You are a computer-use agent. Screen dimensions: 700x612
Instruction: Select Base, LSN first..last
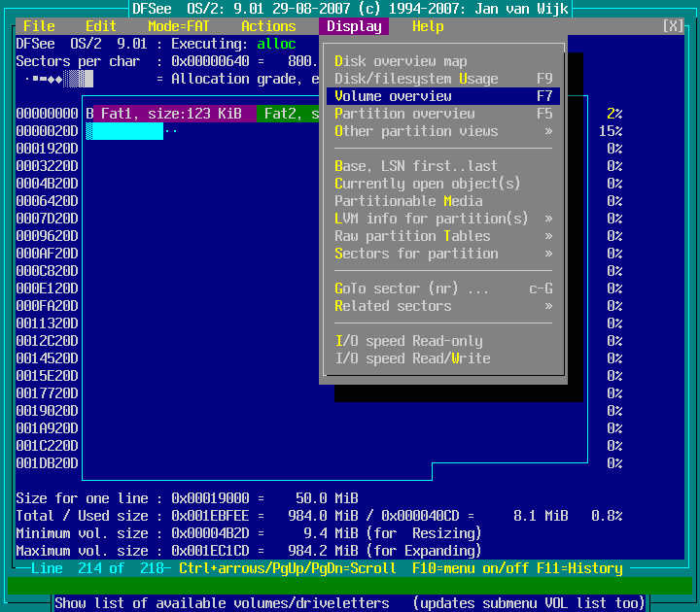click(416, 166)
